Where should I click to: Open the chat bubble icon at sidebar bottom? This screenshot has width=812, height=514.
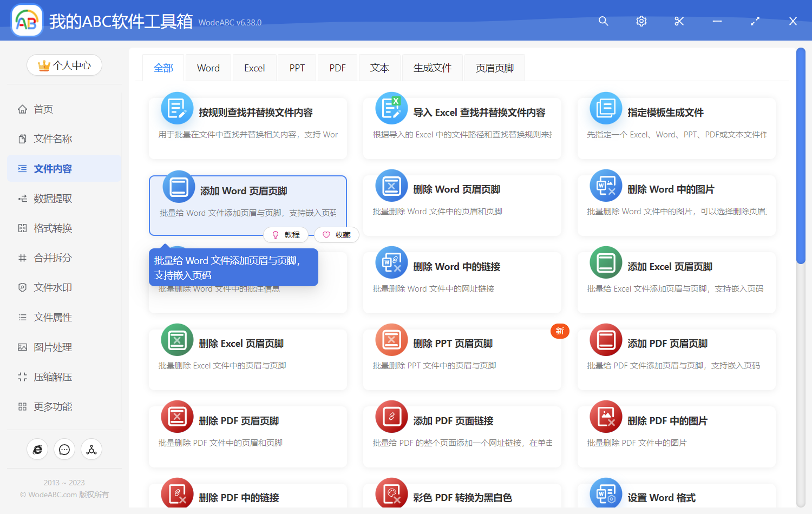click(64, 450)
